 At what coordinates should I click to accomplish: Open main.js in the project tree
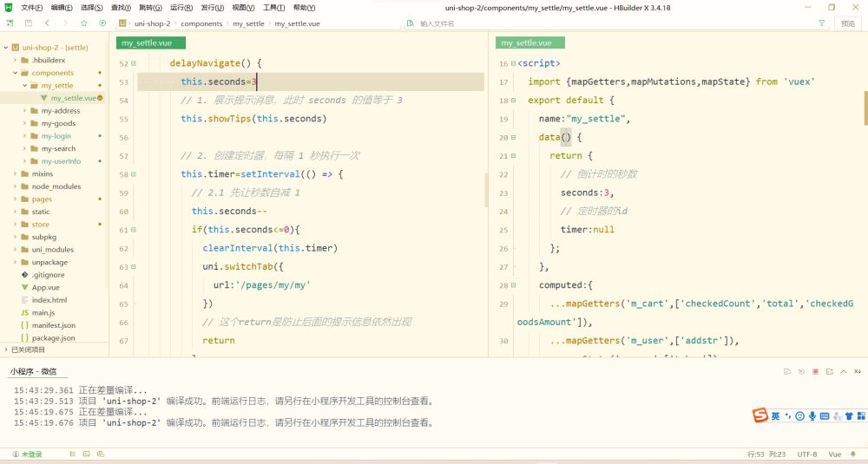pos(43,312)
